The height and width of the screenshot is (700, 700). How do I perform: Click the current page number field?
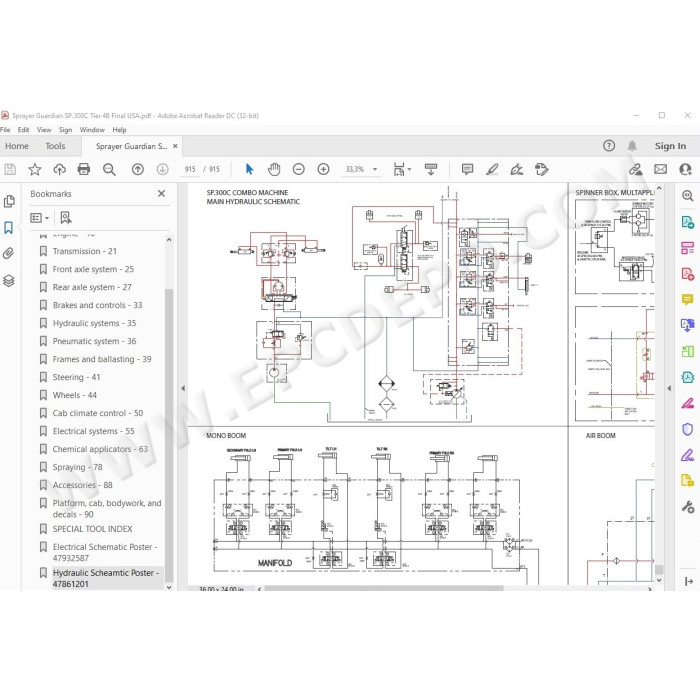coord(190,169)
